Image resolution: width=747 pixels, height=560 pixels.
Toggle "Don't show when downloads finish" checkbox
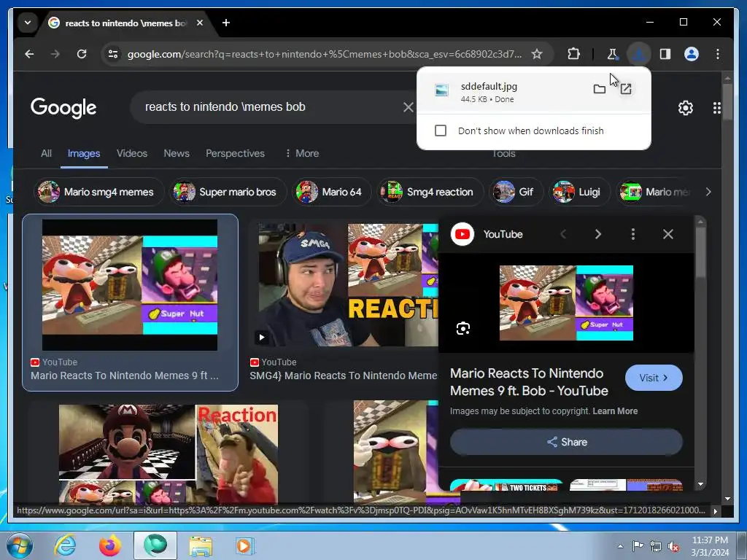441,131
